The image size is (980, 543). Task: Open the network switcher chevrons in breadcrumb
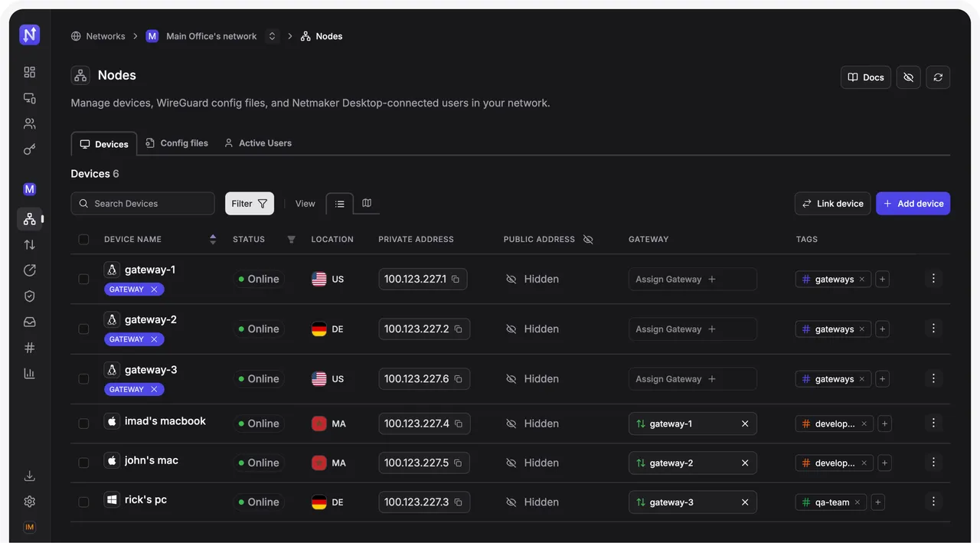(272, 36)
